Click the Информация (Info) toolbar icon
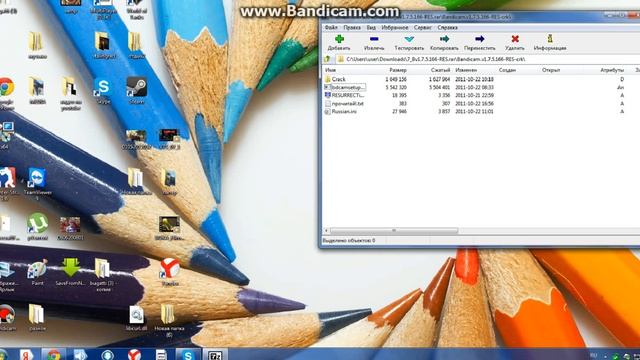This screenshot has width=640, height=360. (x=550, y=39)
